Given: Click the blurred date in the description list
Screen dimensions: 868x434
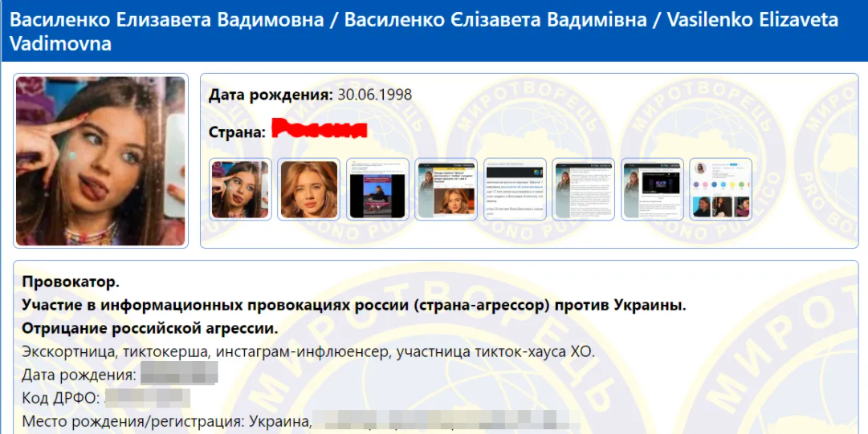Looking at the screenshot, I should [179, 374].
